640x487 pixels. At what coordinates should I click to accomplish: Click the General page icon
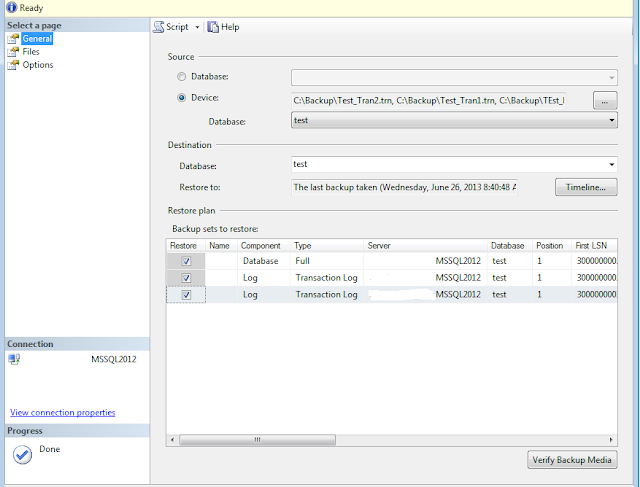13,39
